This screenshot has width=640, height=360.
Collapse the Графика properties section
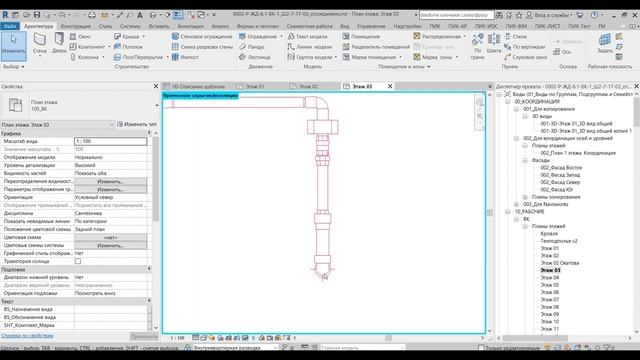pyautogui.click(x=149, y=133)
